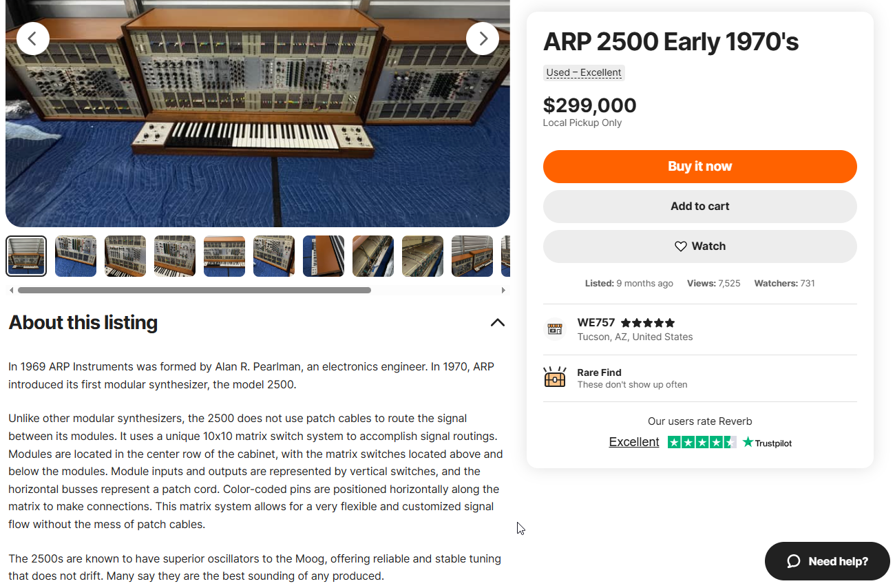Select the seventh thumbnail showing side view

[x=324, y=256]
